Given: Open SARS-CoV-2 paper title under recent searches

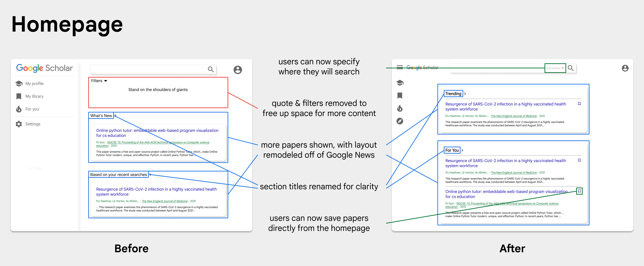Looking at the screenshot, I should (156, 192).
